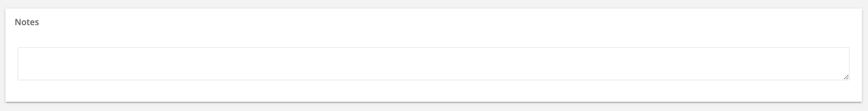This screenshot has width=868, height=111.
Task: Click the bottom-right corner grip of the notes box
Action: (x=846, y=77)
